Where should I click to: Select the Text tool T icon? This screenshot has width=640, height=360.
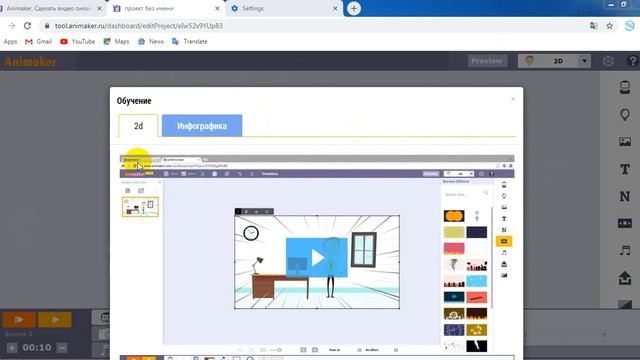pyautogui.click(x=625, y=169)
